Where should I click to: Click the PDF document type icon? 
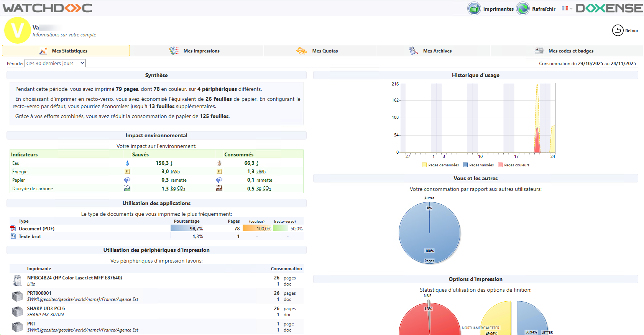click(x=13, y=228)
